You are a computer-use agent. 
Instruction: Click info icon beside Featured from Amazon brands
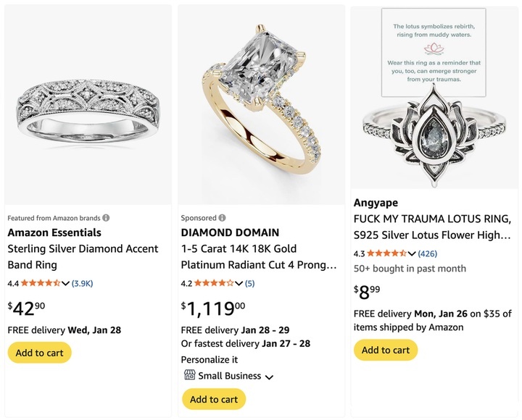click(106, 218)
